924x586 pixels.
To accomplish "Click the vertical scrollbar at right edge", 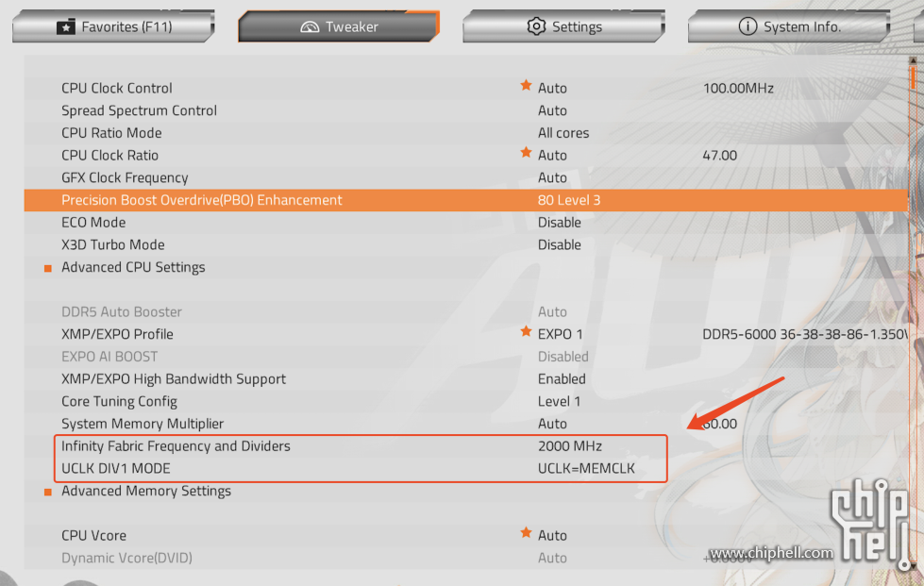I will coord(913,312).
